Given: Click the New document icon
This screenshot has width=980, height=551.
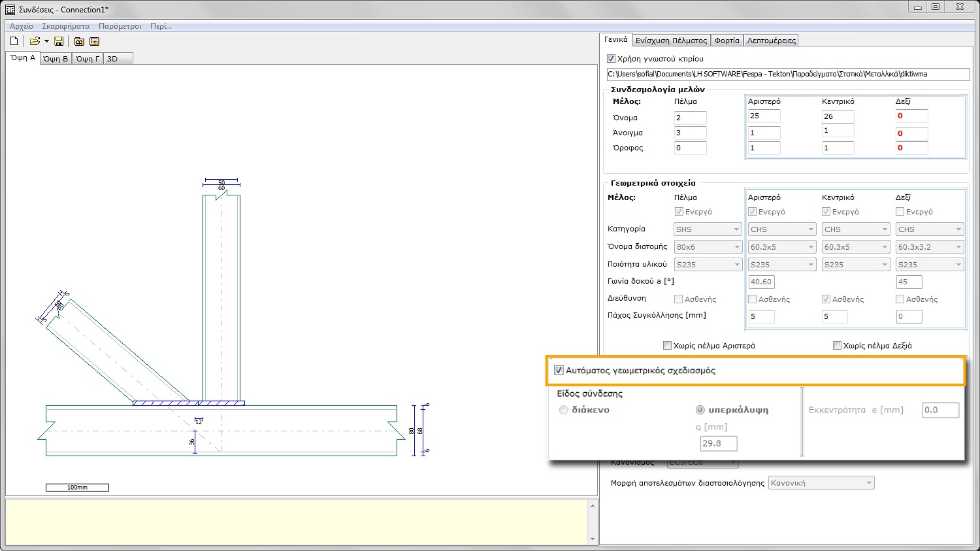Looking at the screenshot, I should 14,41.
